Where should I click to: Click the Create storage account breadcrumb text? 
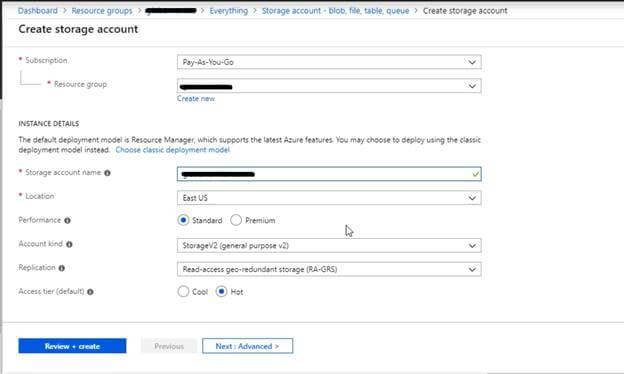(465, 11)
